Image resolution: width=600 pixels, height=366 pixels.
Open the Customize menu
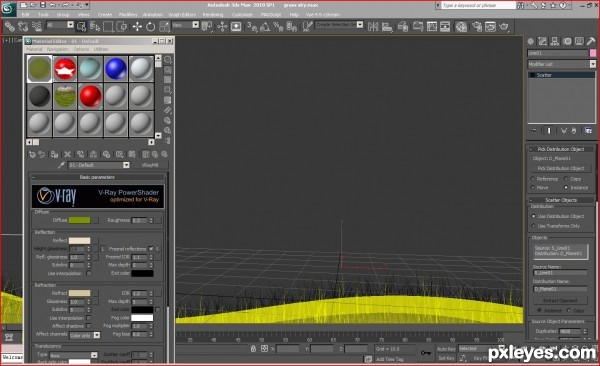pyautogui.click(x=242, y=15)
